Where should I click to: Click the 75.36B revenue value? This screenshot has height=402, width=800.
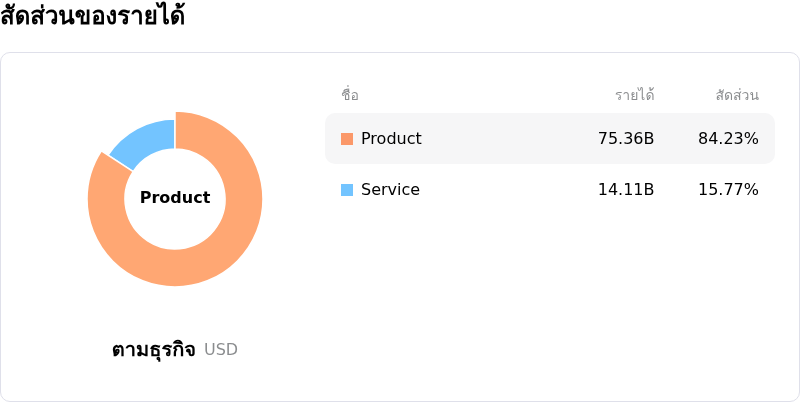pos(626,138)
